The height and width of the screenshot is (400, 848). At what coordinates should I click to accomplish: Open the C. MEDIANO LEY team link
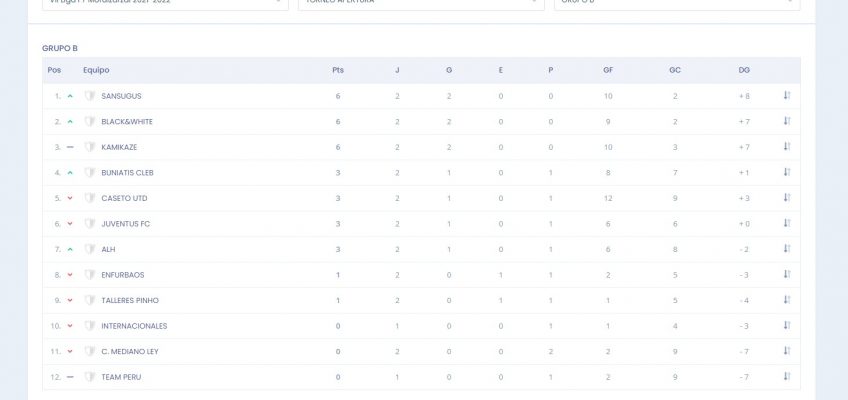(130, 351)
